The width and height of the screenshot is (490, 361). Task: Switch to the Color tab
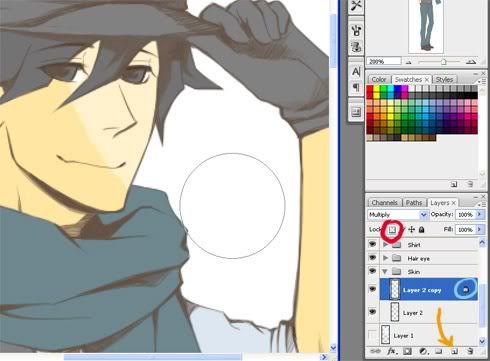tap(379, 80)
